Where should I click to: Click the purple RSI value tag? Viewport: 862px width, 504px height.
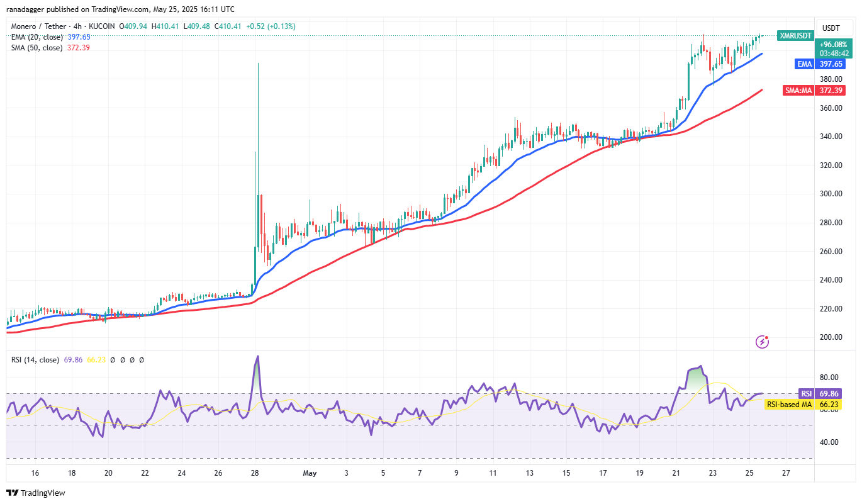pos(806,393)
